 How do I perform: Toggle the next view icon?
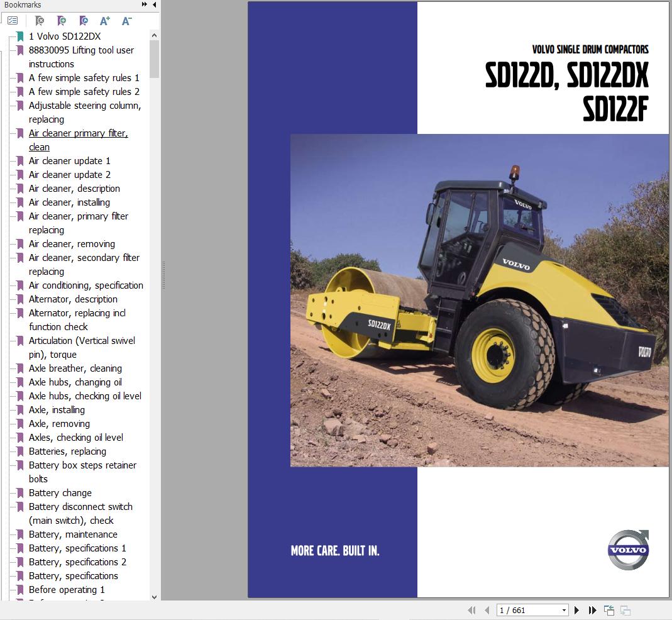point(625,610)
